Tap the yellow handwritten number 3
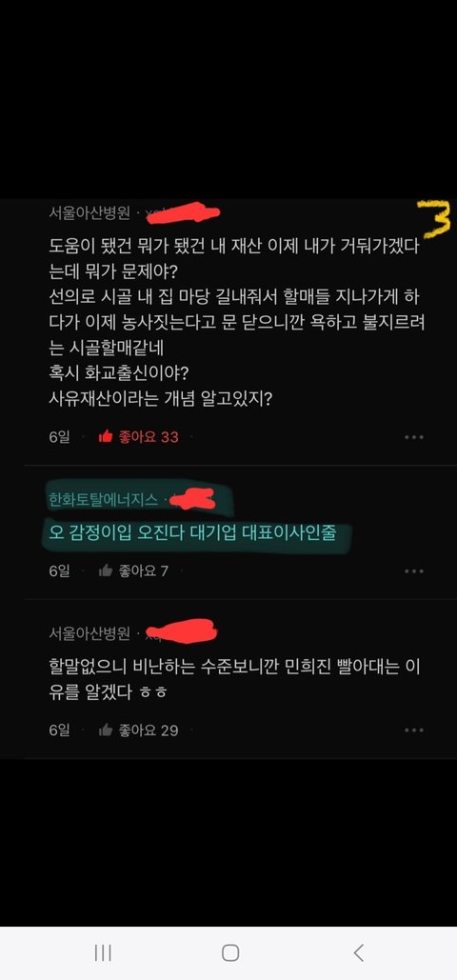Viewport: 457px width, 980px height. tap(434, 219)
